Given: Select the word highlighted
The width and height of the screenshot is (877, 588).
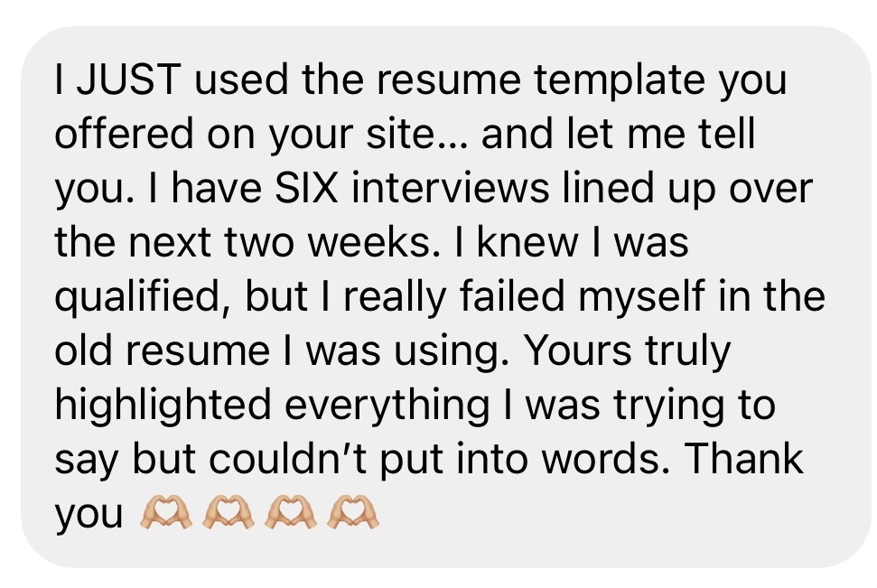Looking at the screenshot, I should coord(162,406).
